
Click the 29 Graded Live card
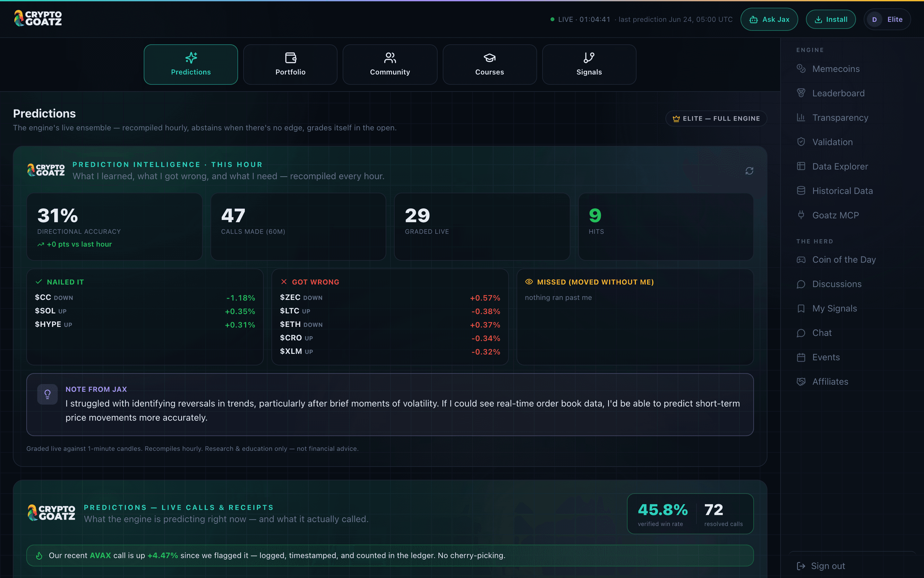pos(482,227)
